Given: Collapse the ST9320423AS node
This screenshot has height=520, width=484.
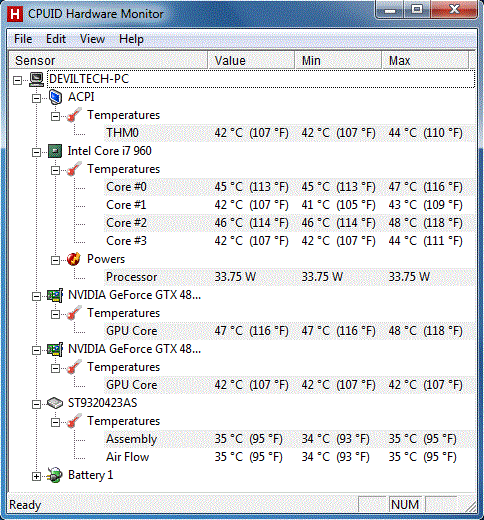Looking at the screenshot, I should pyautogui.click(x=37, y=404).
